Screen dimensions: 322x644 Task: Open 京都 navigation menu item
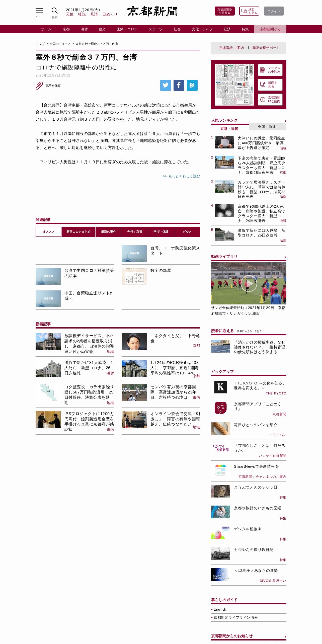[x=66, y=29]
